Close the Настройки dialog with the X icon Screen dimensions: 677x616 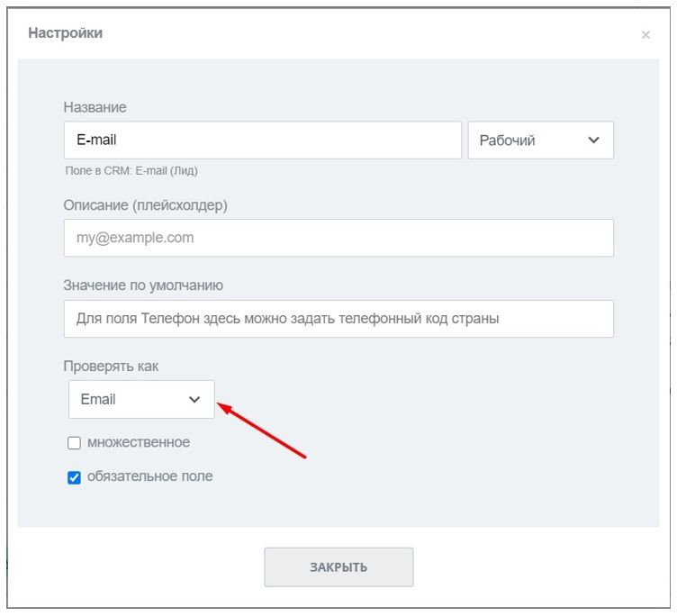coord(645,35)
